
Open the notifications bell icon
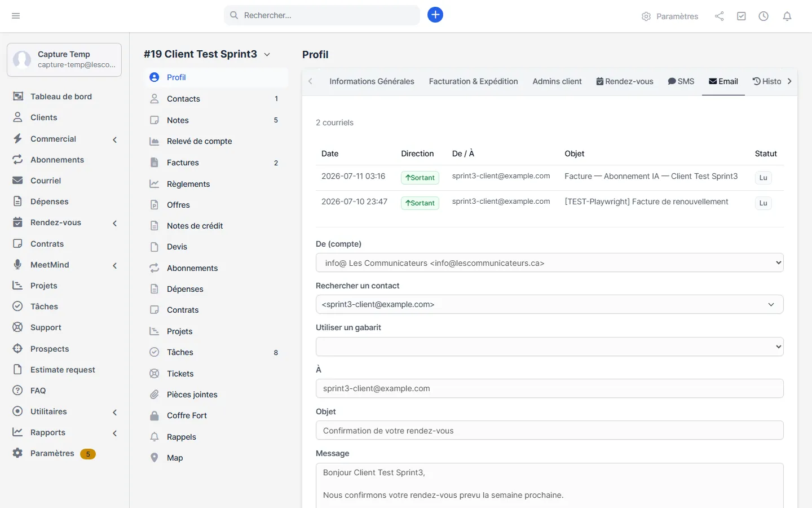787,16
